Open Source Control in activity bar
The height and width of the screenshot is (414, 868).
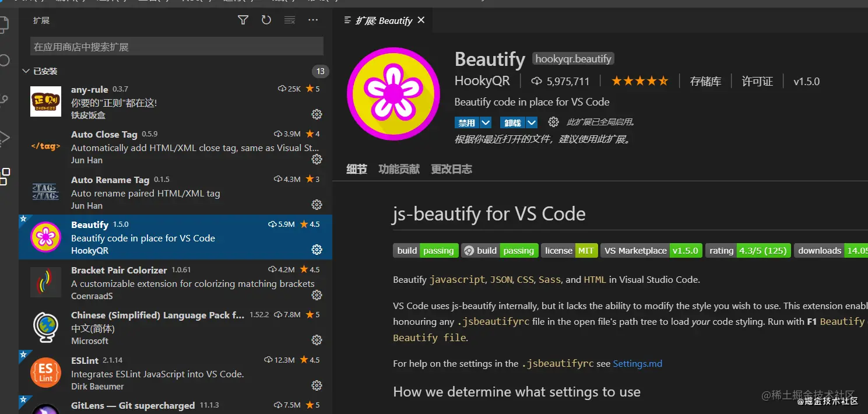(x=5, y=100)
